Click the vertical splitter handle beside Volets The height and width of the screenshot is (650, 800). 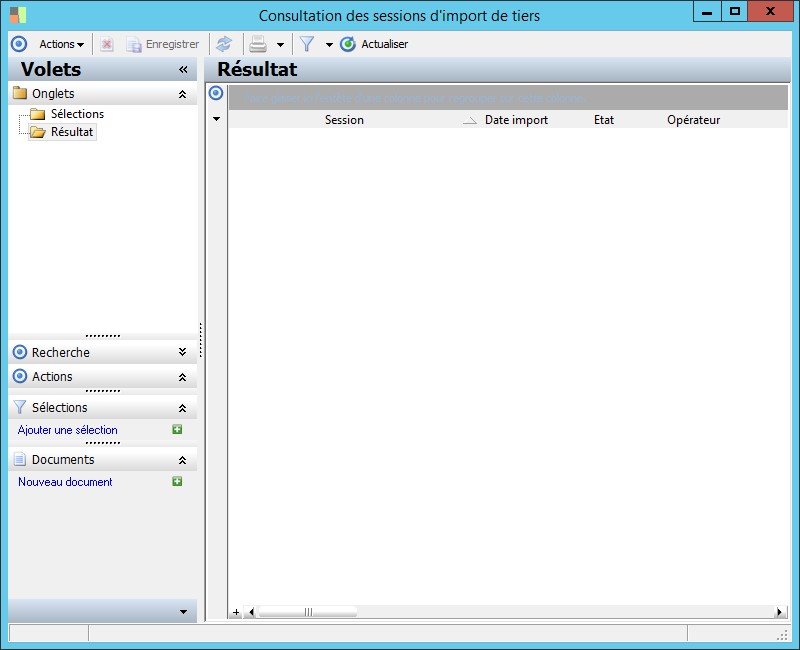pyautogui.click(x=201, y=340)
